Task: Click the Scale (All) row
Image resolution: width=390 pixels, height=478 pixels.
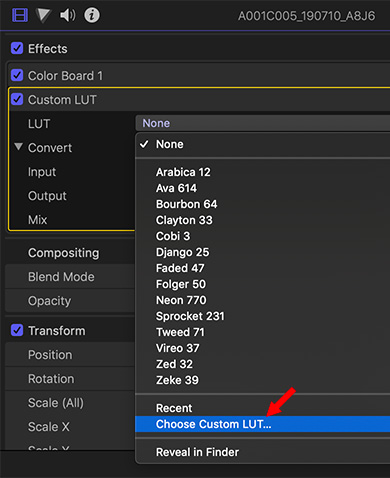Action: click(x=70, y=403)
